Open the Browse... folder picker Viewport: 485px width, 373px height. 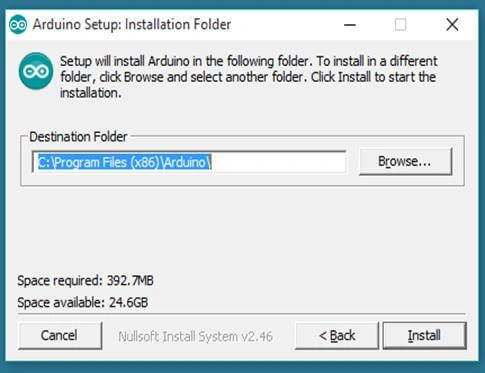tap(405, 162)
